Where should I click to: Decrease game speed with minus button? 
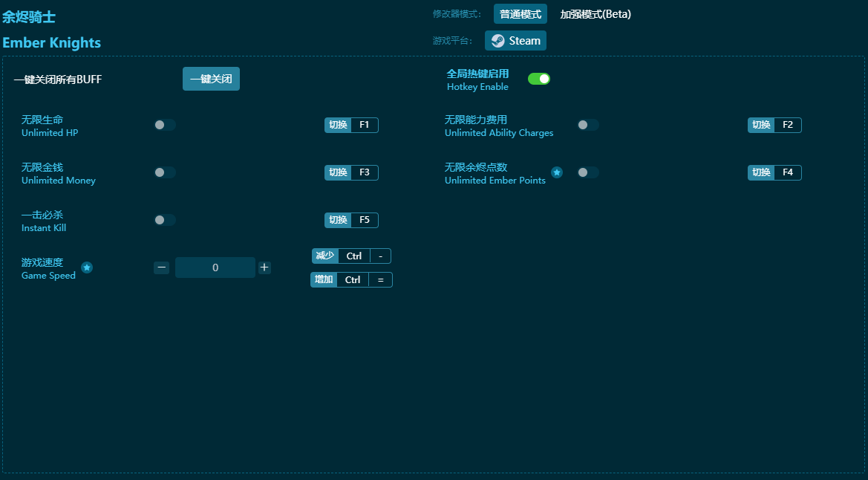[x=162, y=267]
